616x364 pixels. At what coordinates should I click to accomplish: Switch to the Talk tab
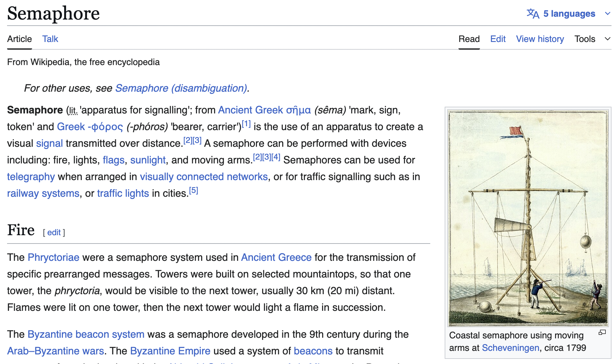click(x=50, y=39)
